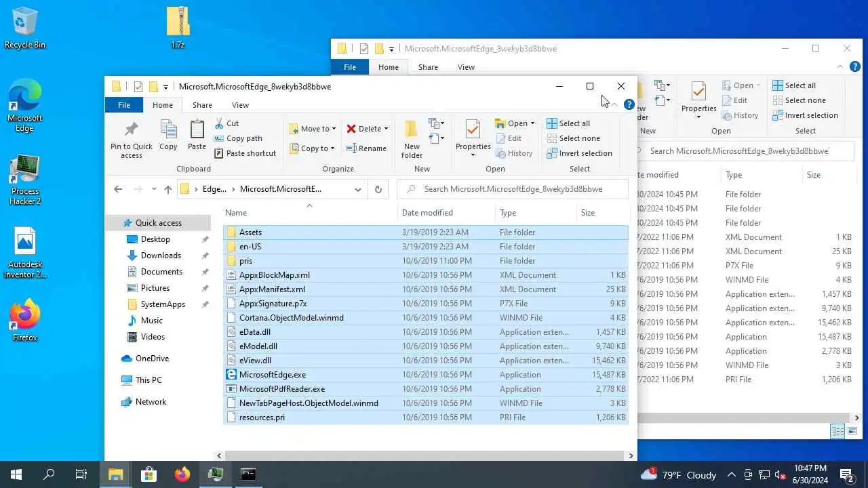Open the weather widget in taskbar
Image resolution: width=868 pixels, height=488 pixels.
pyautogui.click(x=678, y=474)
